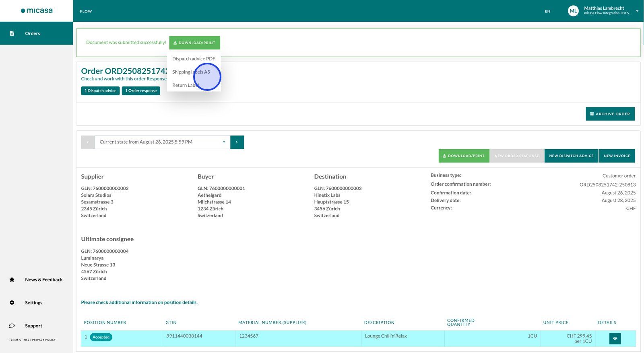This screenshot has height=353, width=644.
Task: Click order confirmation number ORD2508251742-250813
Action: (x=608, y=185)
